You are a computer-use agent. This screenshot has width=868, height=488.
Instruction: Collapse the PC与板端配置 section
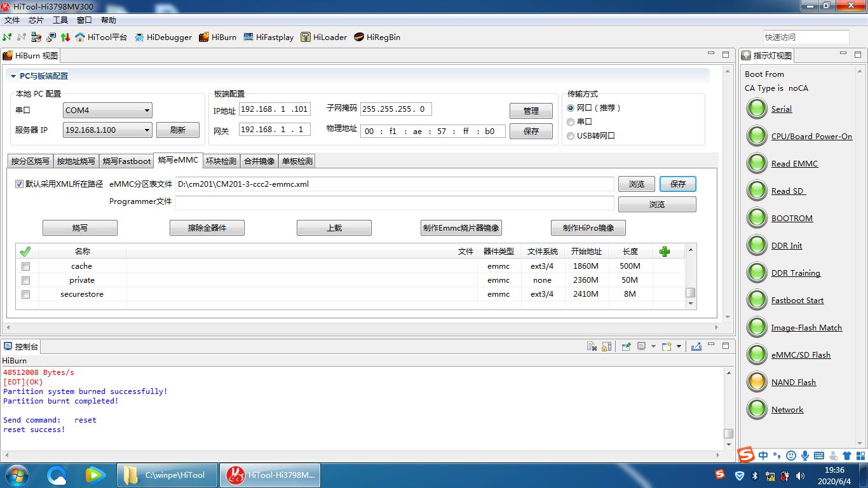(13, 76)
